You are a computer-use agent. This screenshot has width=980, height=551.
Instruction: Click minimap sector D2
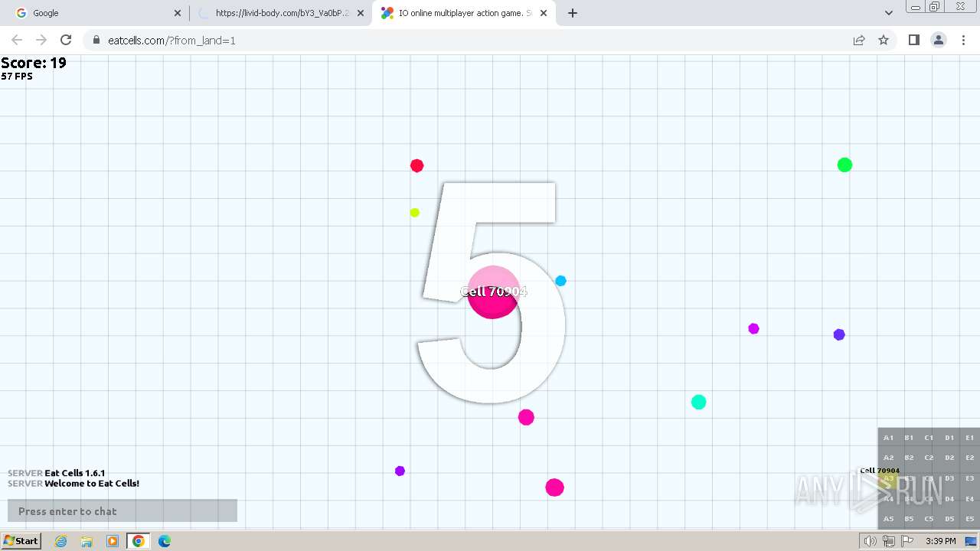click(949, 458)
